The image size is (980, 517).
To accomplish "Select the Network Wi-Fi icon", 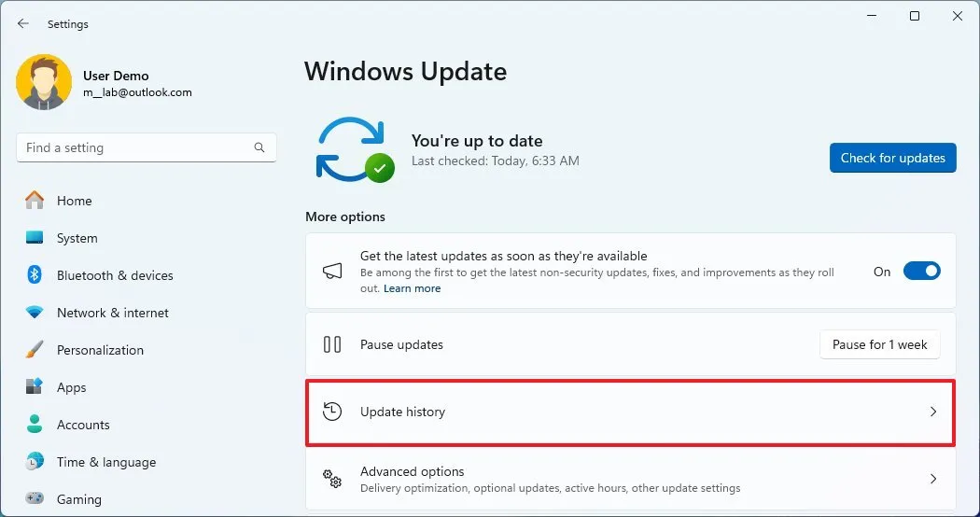I will click(35, 312).
